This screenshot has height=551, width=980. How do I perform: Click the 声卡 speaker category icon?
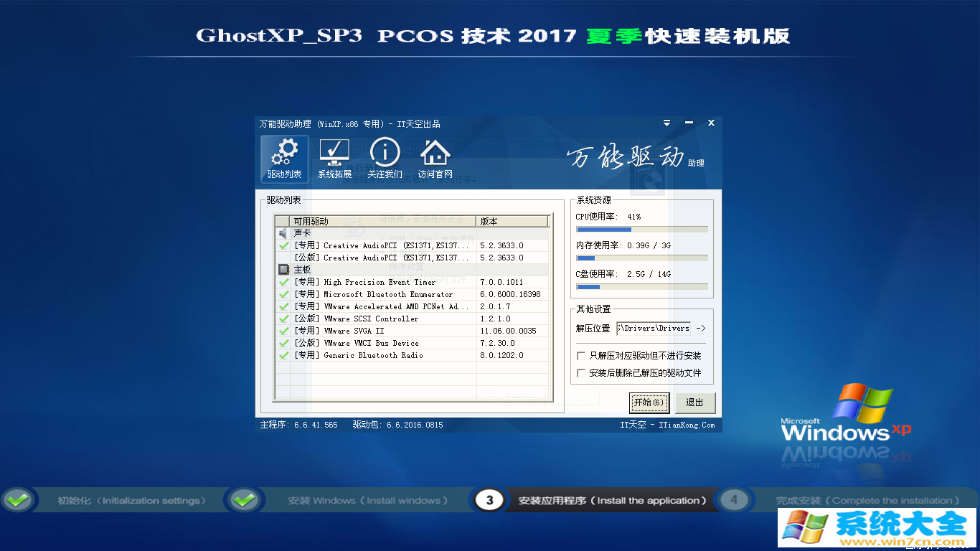283,233
